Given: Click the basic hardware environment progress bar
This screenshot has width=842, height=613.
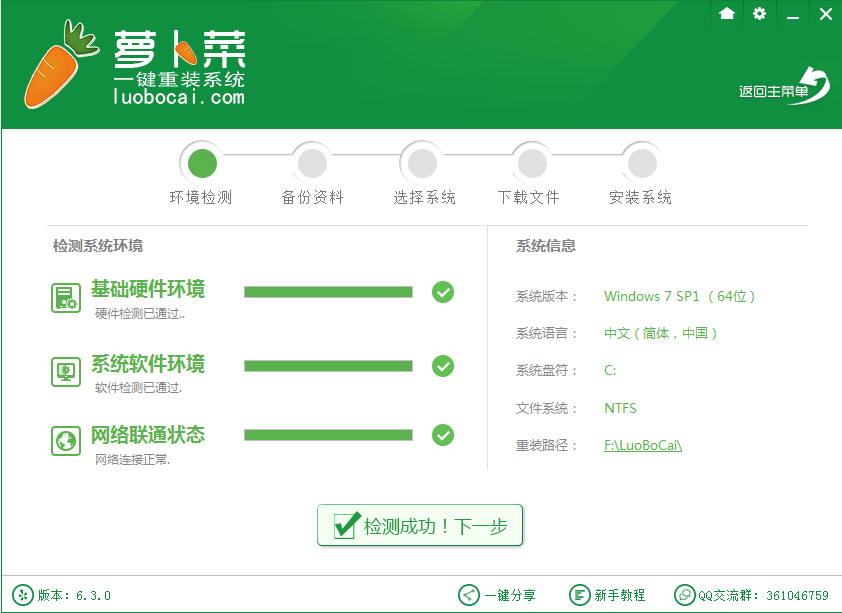Looking at the screenshot, I should coord(328,292).
